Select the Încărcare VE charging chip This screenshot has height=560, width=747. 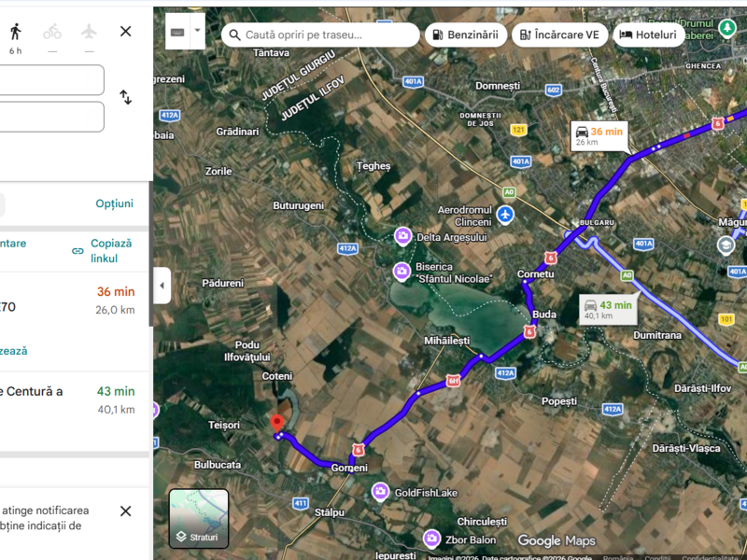coord(559,35)
